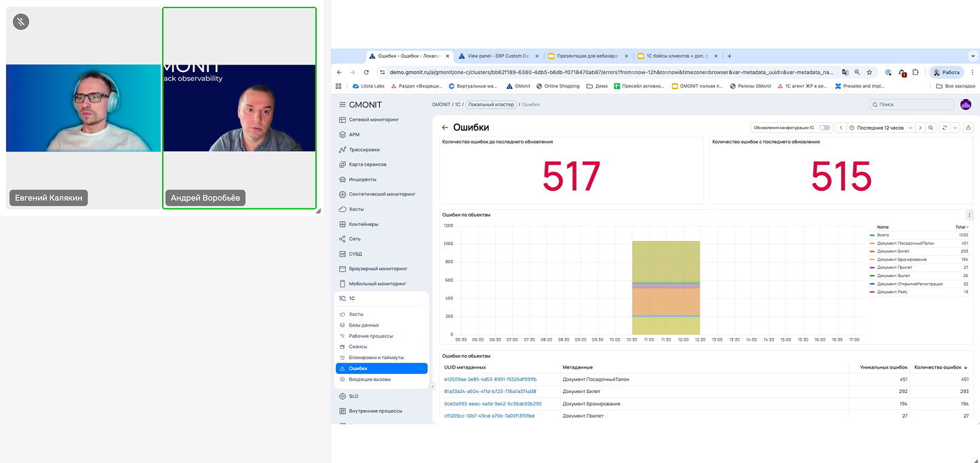
Task: Open UUID link e12509aa for ПосадочныйТалон
Action: tap(490, 379)
